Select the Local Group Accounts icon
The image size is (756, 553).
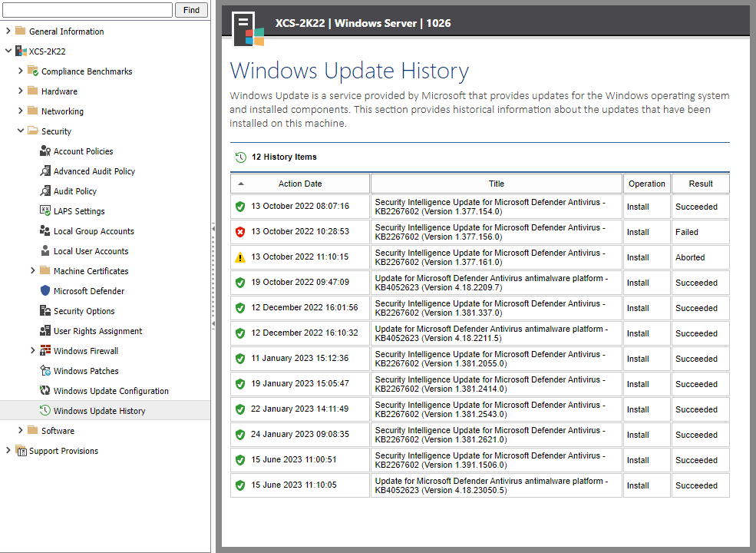45,230
